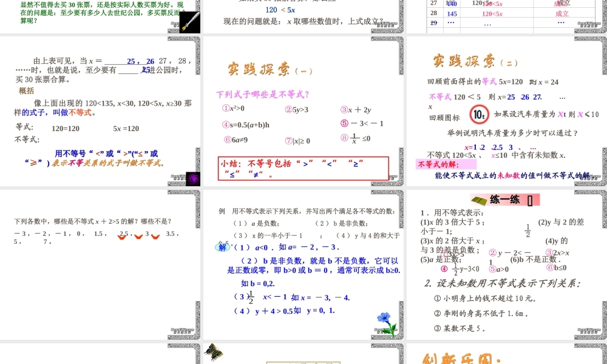Open the 实践探索(一) slide thumbnail
The height and width of the screenshot is (364, 607).
click(x=303, y=112)
